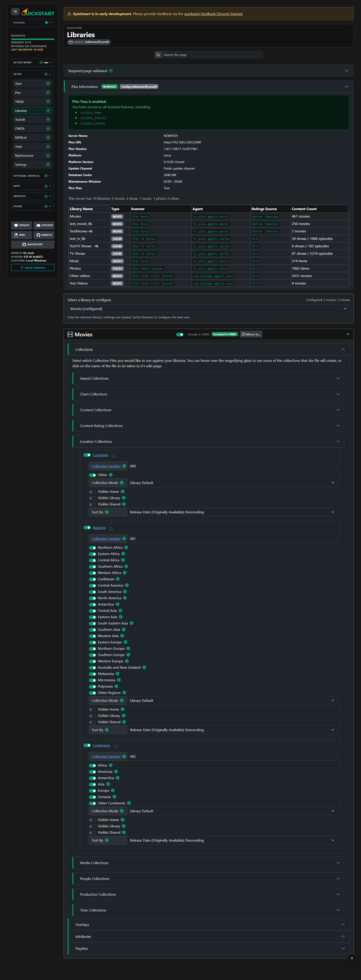Click the info icon beside Australia and New Zealand
361x980 pixels.
[x=144, y=667]
